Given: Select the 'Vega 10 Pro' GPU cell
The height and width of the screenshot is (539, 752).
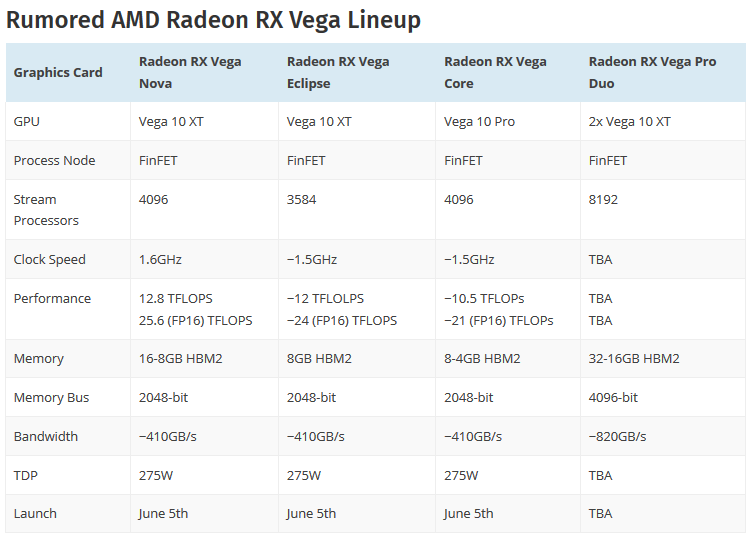Looking at the screenshot, I should [x=479, y=121].
